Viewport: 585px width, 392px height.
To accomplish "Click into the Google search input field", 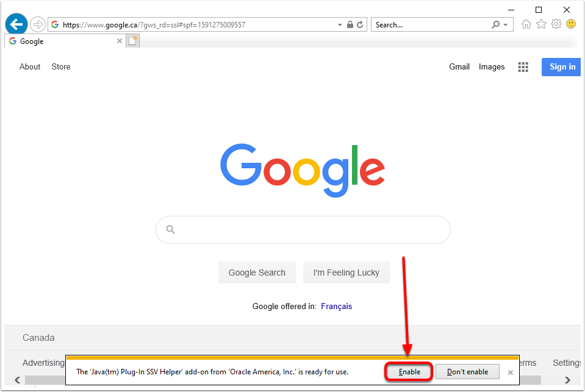I will tap(303, 230).
